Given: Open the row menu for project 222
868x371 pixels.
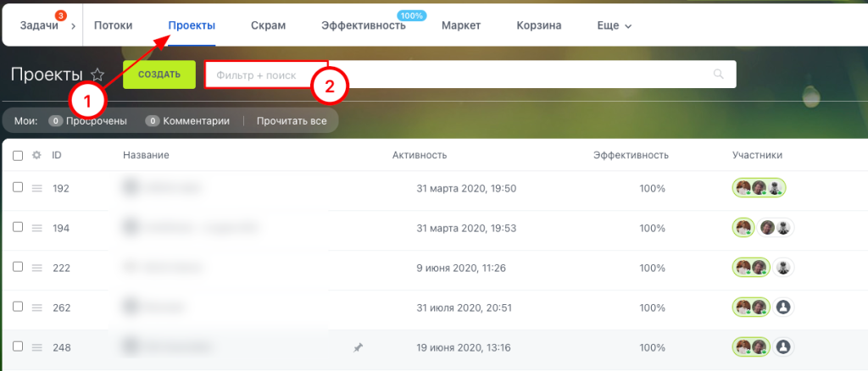Looking at the screenshot, I should tap(37, 269).
